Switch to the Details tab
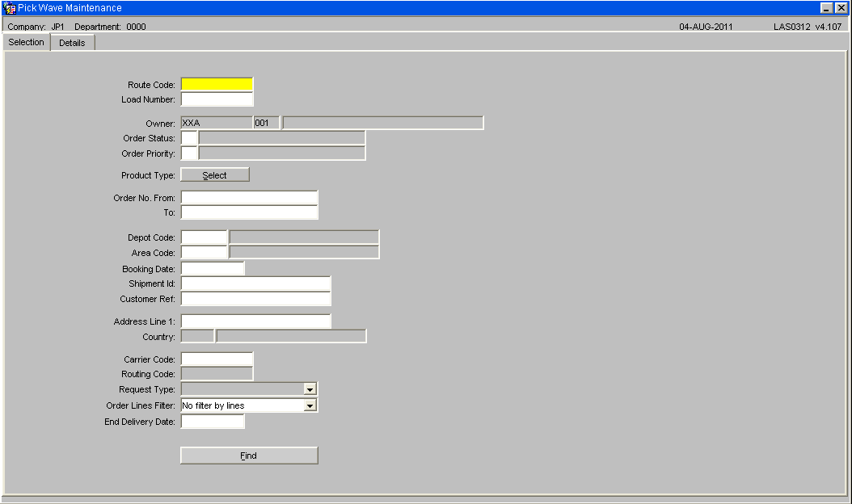 (x=72, y=43)
